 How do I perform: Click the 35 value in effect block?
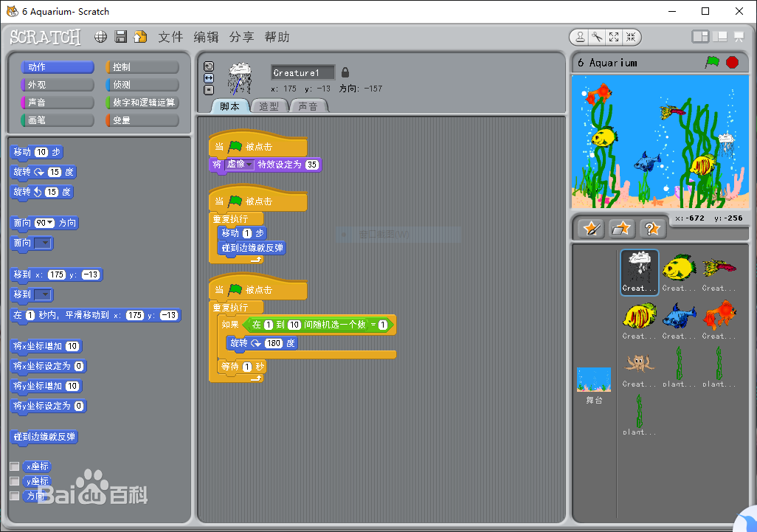pos(312,165)
